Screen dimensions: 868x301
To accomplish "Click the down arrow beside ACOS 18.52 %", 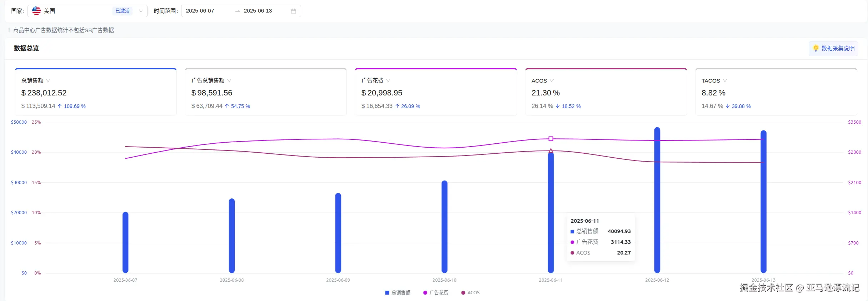I will tap(558, 106).
